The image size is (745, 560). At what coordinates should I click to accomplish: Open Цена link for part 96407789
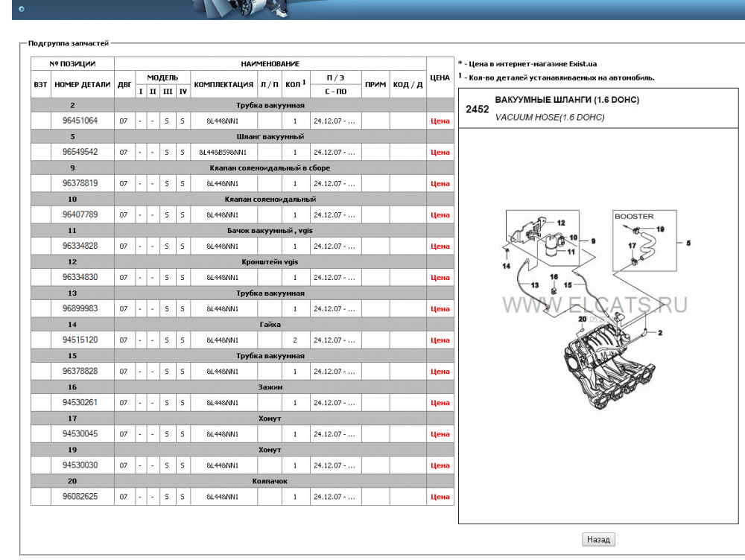click(x=440, y=215)
